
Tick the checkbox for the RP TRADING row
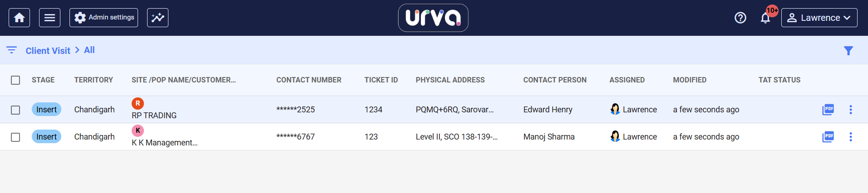click(15, 110)
